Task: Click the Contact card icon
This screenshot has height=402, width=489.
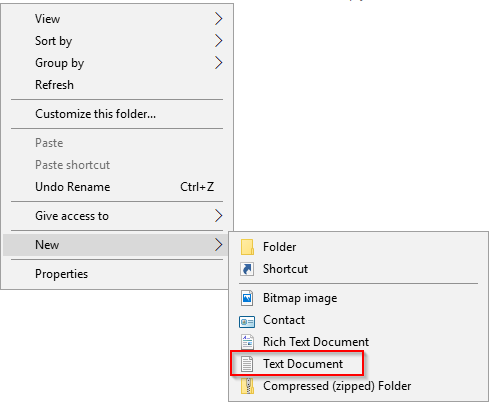Action: (247, 322)
